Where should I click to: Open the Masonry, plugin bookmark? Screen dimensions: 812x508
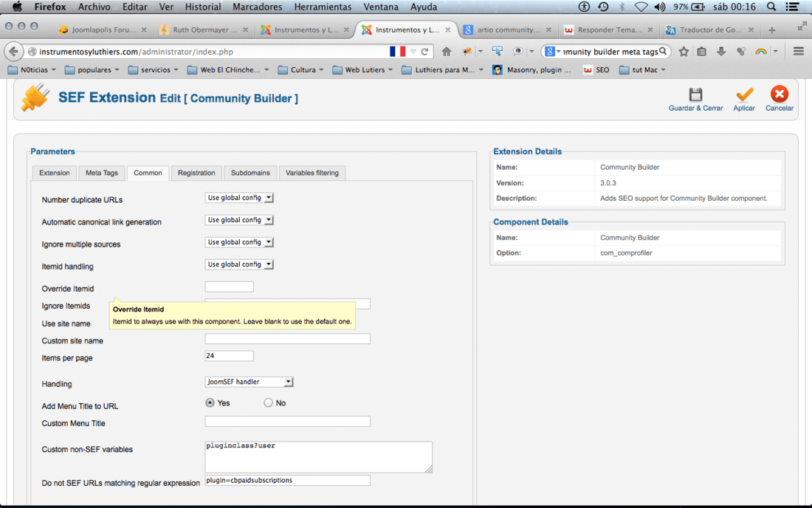click(x=532, y=70)
